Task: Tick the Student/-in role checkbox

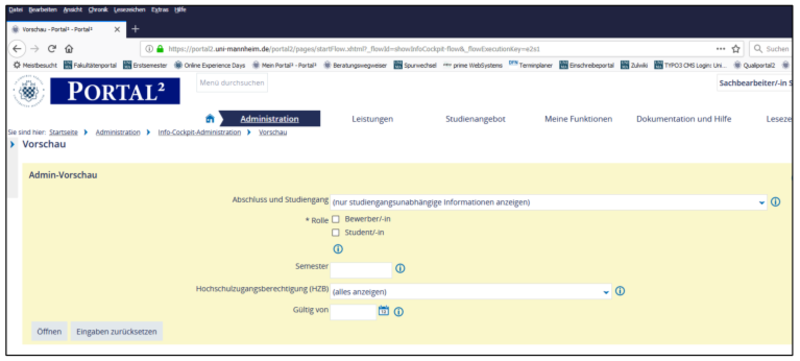Action: coord(336,233)
